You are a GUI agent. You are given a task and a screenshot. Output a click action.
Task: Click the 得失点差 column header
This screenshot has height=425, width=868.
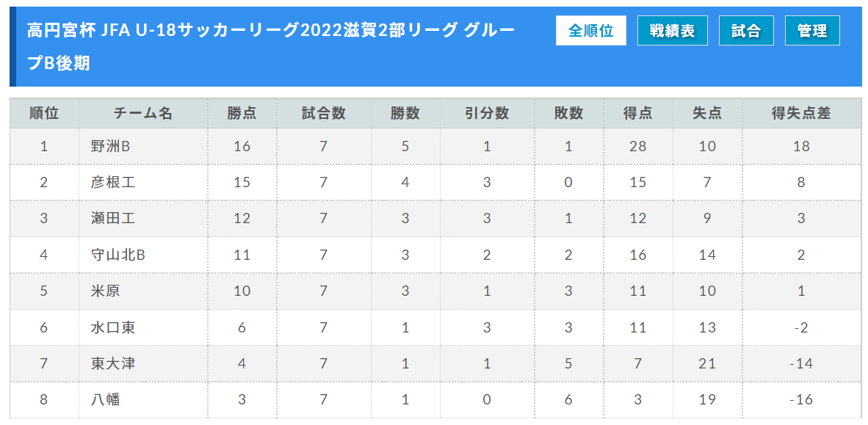pyautogui.click(x=801, y=114)
